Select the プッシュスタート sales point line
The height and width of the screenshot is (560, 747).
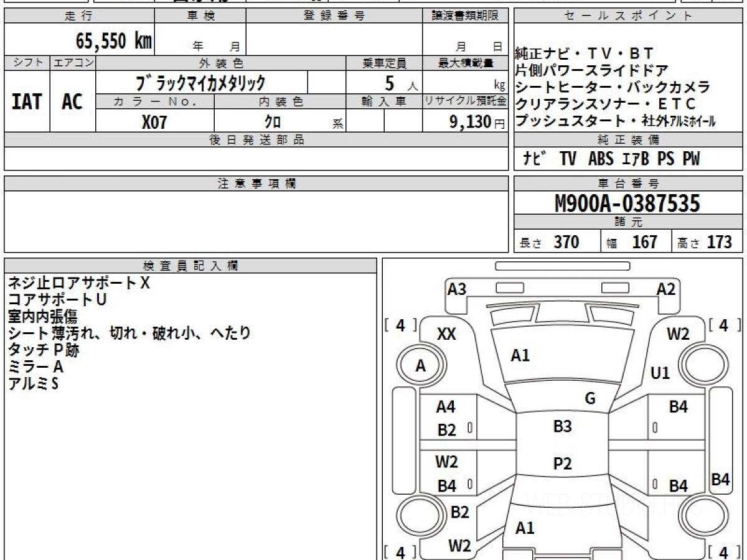pos(616,121)
